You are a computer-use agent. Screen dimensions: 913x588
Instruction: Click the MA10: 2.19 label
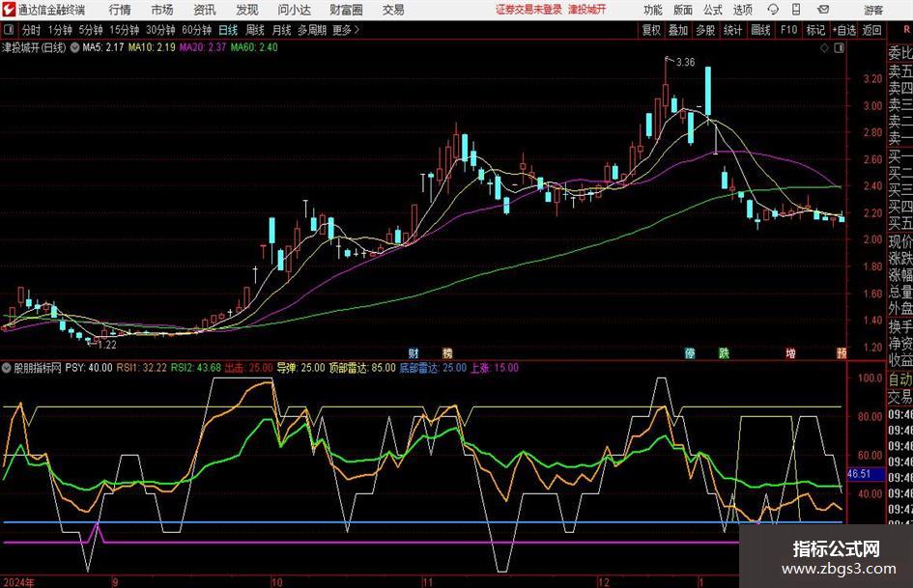click(x=152, y=47)
